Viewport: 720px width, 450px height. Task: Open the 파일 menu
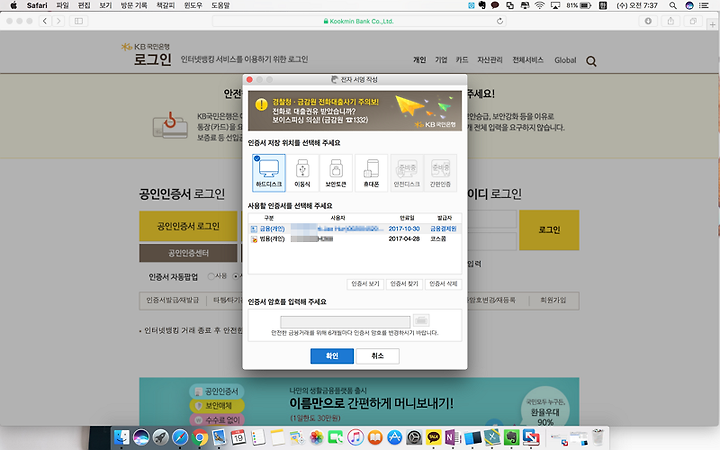62,6
